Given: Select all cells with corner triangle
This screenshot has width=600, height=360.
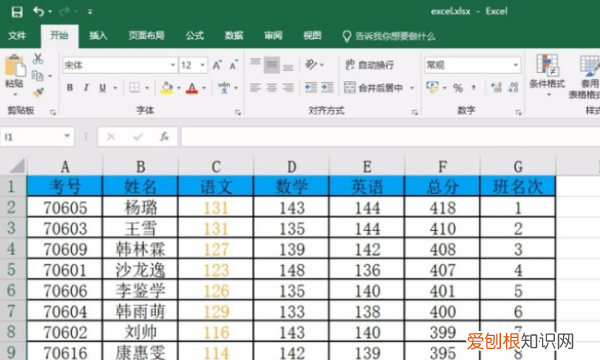Looking at the screenshot, I should [x=17, y=166].
